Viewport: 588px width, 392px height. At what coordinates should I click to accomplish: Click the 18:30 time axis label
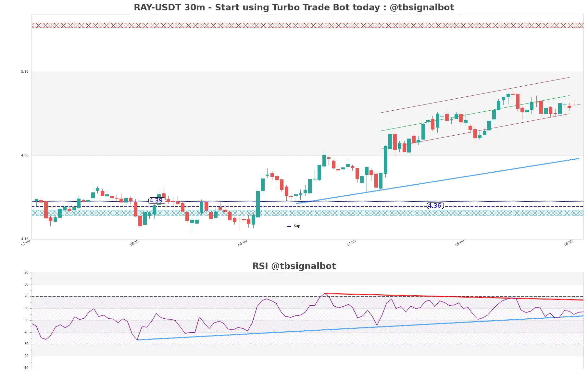tap(134, 243)
